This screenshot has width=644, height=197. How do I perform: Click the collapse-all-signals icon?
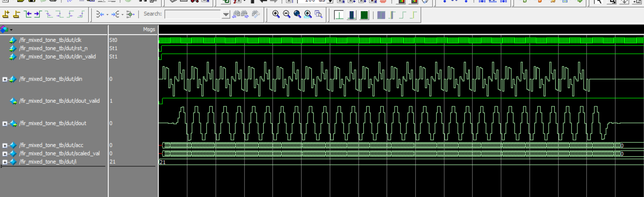click(100, 14)
